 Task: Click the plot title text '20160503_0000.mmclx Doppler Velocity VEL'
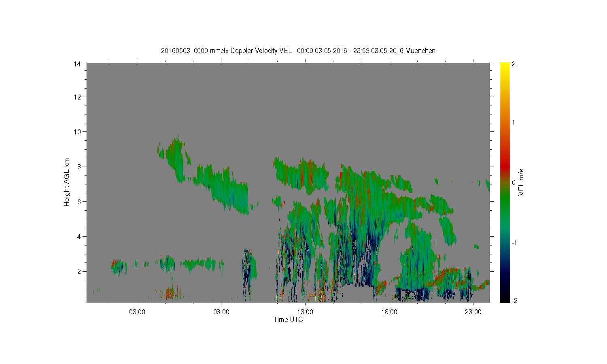pyautogui.click(x=226, y=51)
